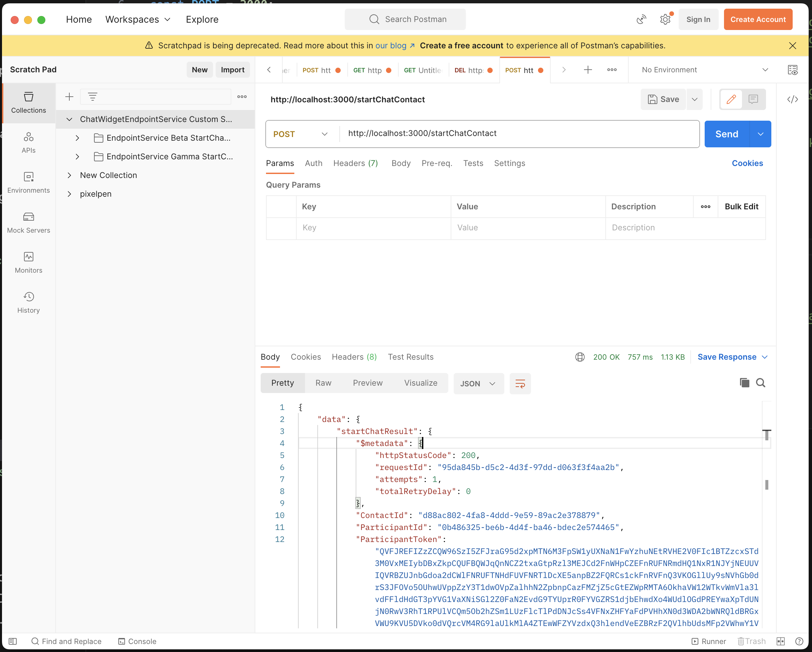812x652 pixels.
Task: Open the query params column options menu
Action: [x=705, y=206]
